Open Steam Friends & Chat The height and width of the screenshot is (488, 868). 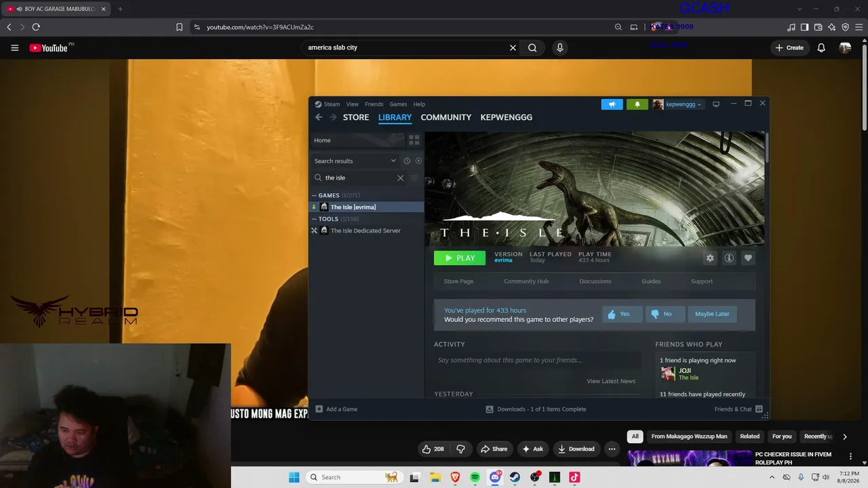[738, 409]
